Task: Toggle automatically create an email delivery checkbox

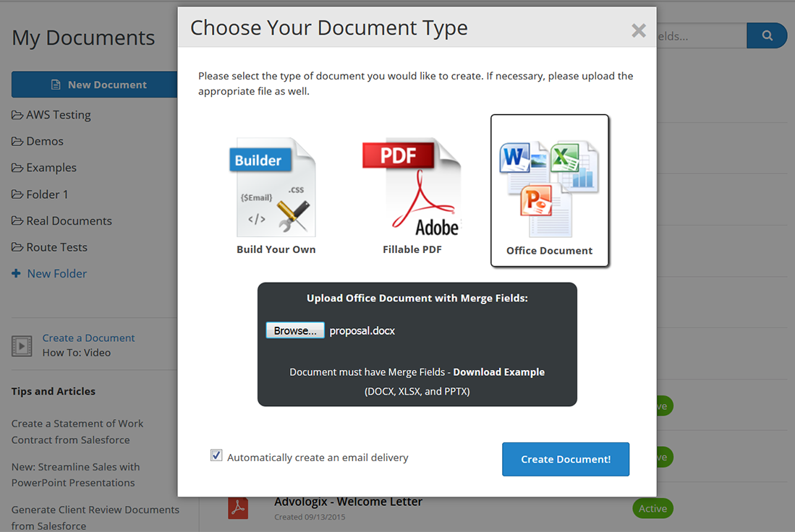Action: coord(216,455)
